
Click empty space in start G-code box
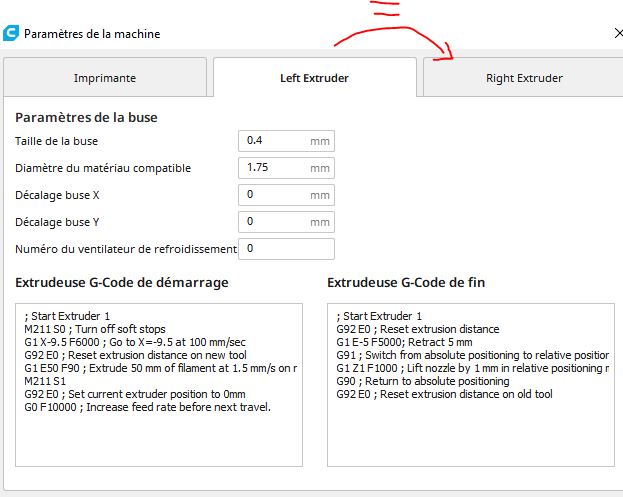pos(158,440)
